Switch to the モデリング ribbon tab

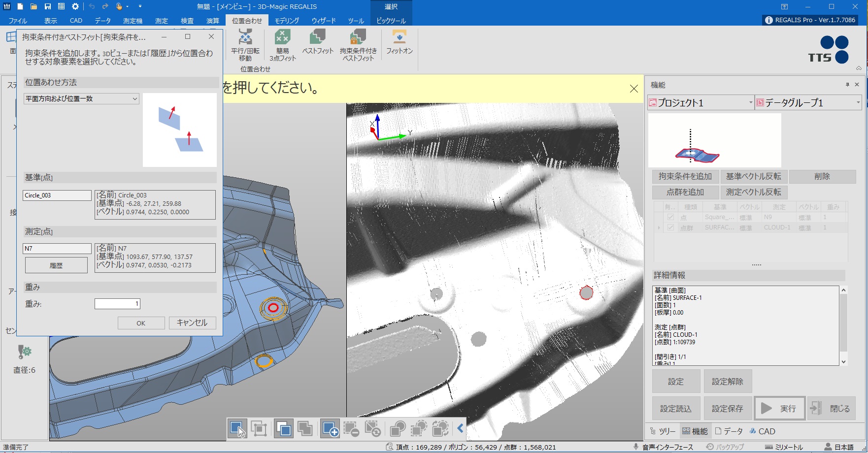click(287, 21)
